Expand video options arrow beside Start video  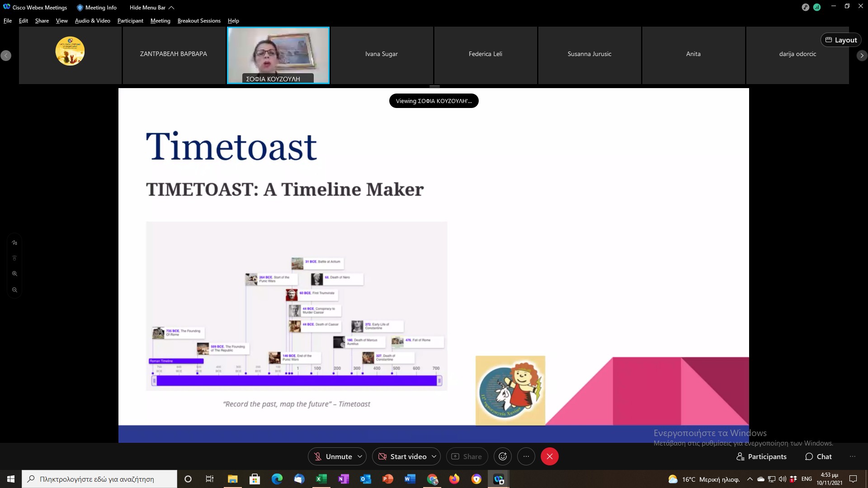pos(434,456)
